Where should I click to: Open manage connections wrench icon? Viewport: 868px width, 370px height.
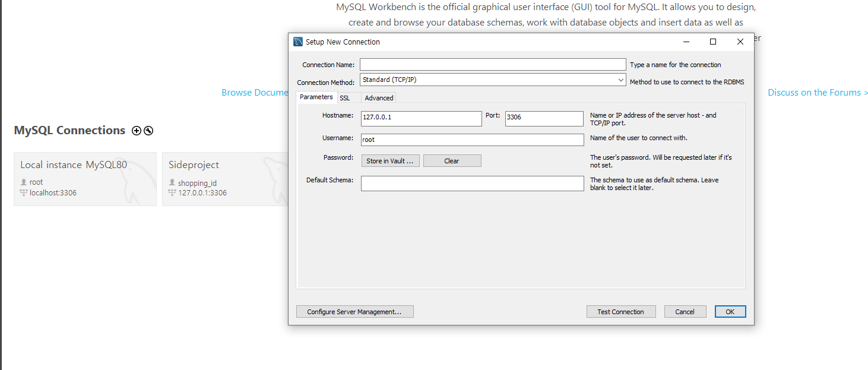148,131
